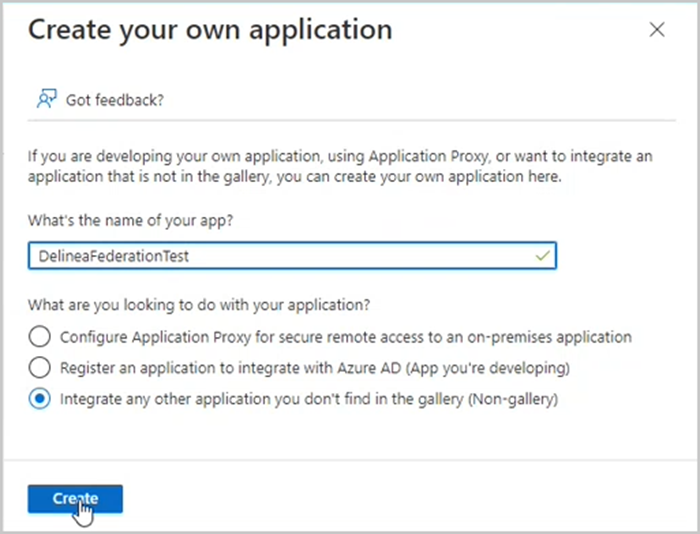Close the Create your own application panel
700x534 pixels.
tap(657, 30)
